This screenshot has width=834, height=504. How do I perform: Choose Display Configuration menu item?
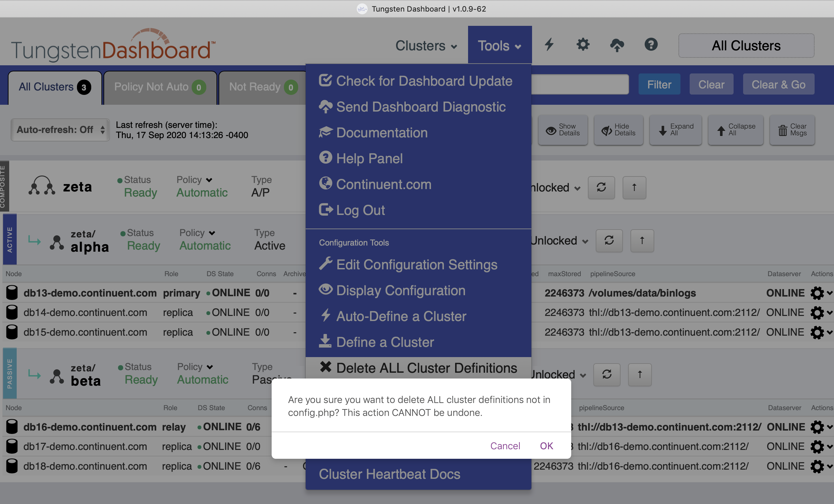pyautogui.click(x=418, y=290)
